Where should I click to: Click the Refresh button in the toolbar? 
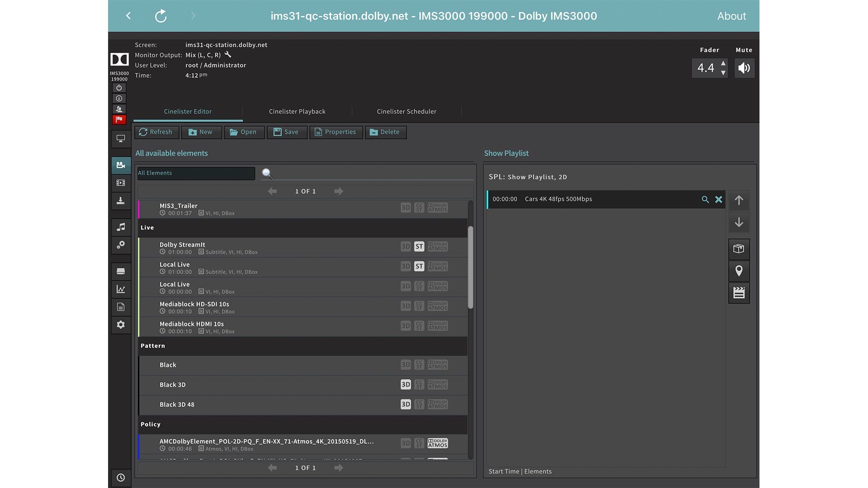[156, 132]
